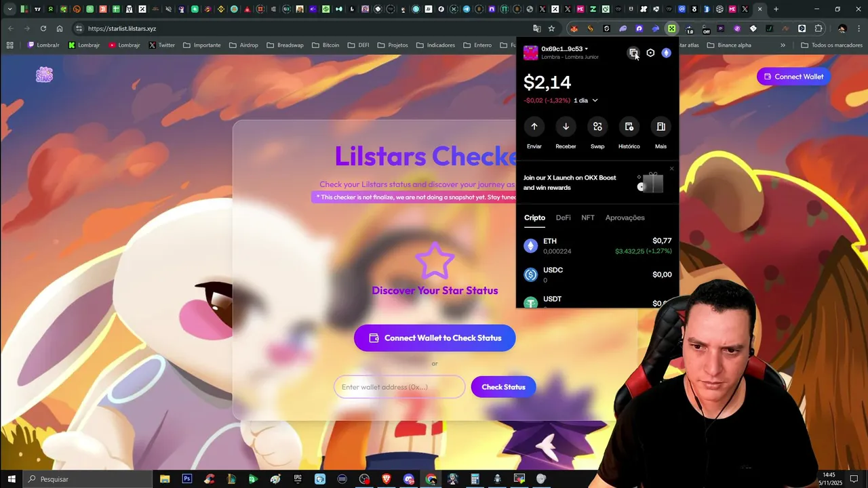Click the Enviar (send) arrow icon
This screenshot has width=868, height=488.
coord(534,127)
